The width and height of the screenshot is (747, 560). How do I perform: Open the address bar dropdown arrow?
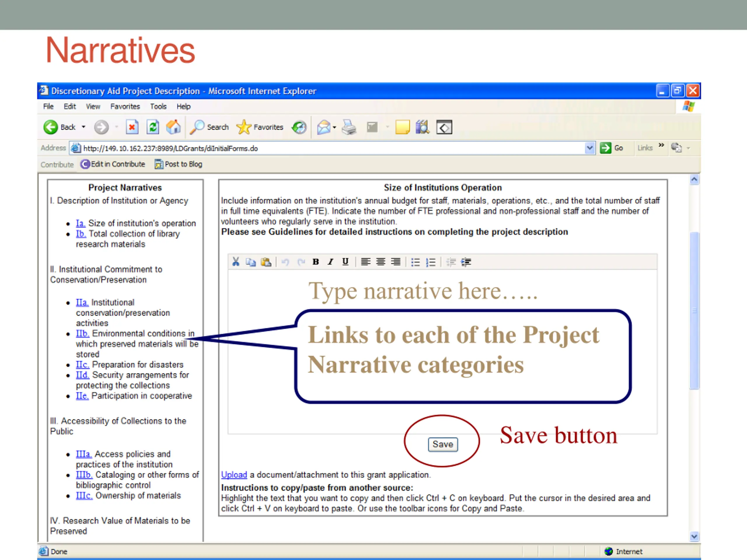point(590,148)
